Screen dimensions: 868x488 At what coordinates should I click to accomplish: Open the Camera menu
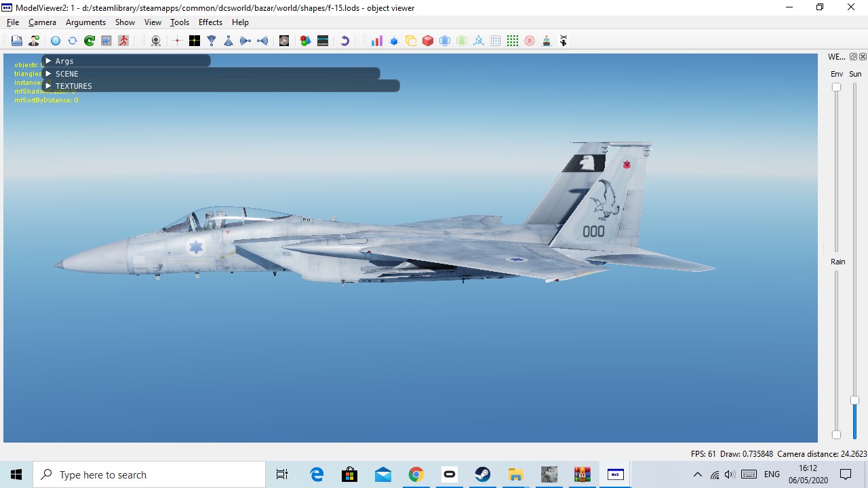[42, 22]
